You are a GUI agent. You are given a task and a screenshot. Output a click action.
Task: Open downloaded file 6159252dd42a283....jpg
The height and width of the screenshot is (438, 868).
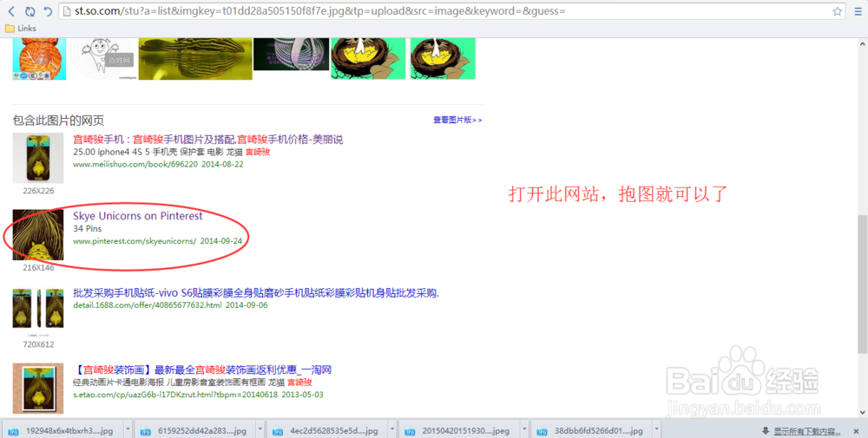(x=194, y=431)
